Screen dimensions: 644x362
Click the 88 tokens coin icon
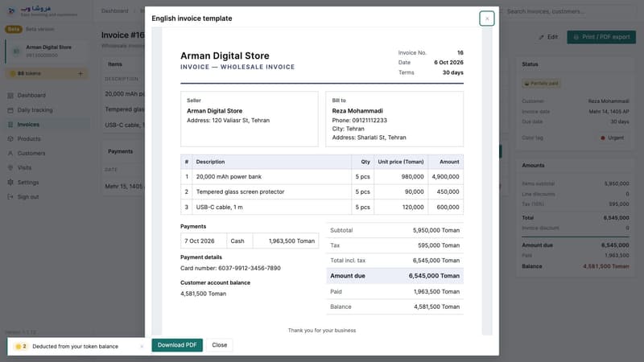(x=12, y=73)
